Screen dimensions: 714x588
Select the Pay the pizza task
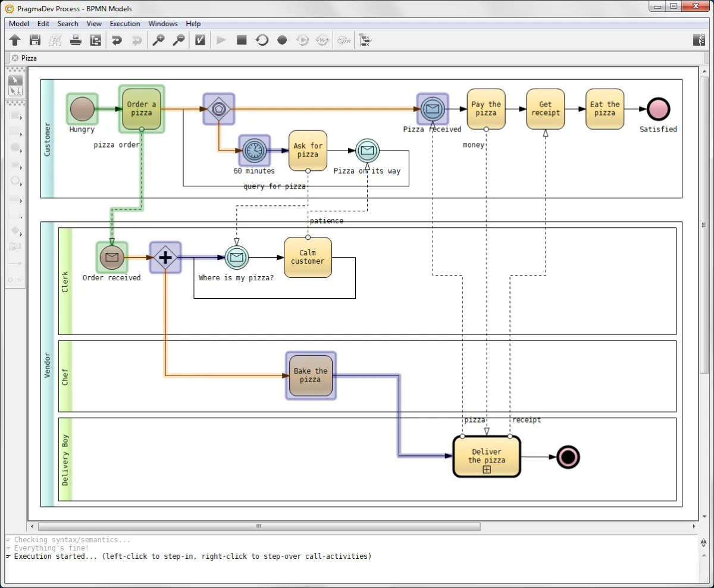(486, 109)
